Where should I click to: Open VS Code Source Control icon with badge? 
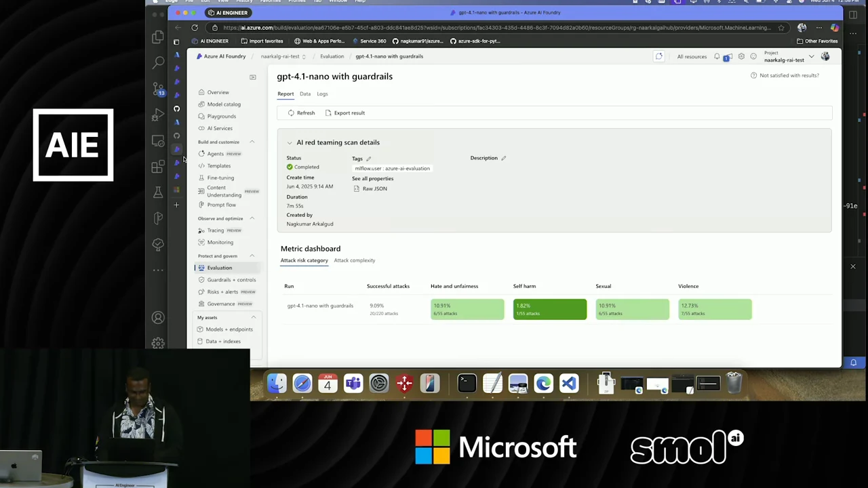(158, 89)
